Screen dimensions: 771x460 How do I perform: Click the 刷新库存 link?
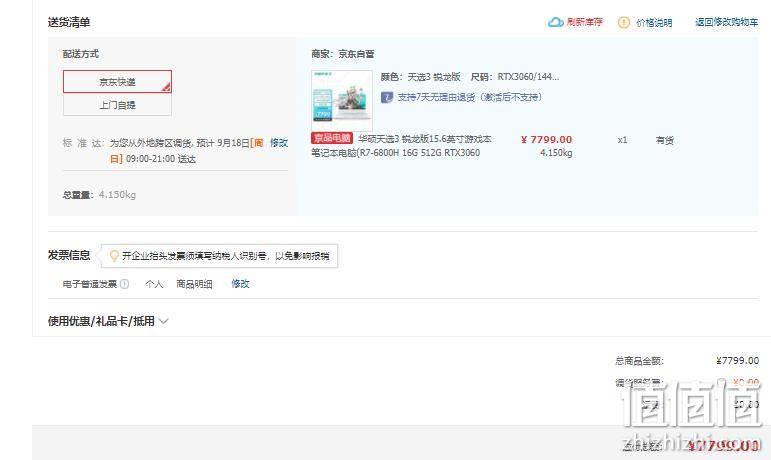tap(585, 22)
